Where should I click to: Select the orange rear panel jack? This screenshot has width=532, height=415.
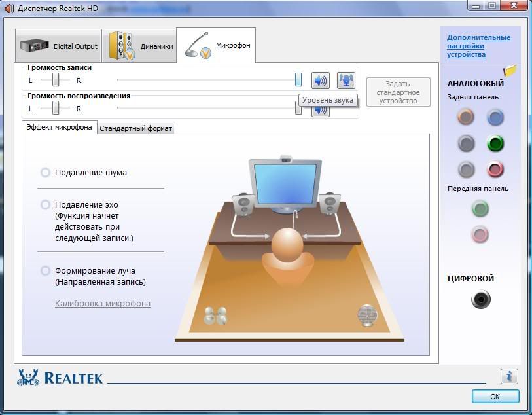tap(466, 117)
